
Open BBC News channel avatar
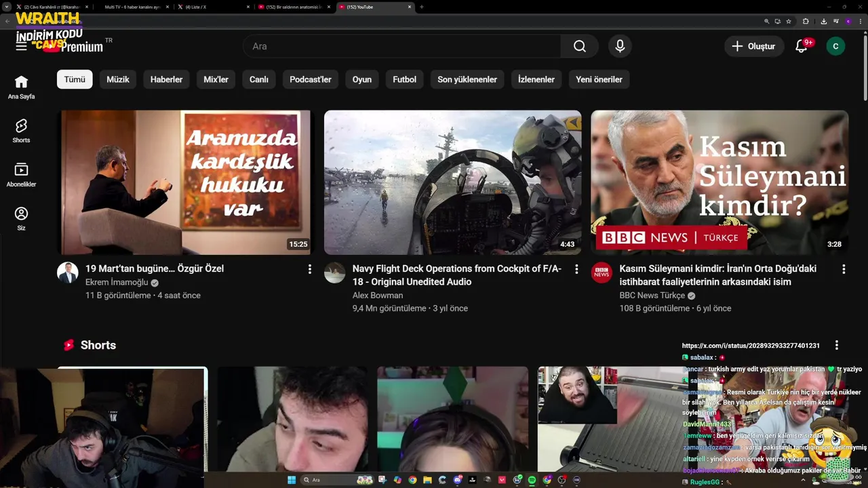click(601, 272)
